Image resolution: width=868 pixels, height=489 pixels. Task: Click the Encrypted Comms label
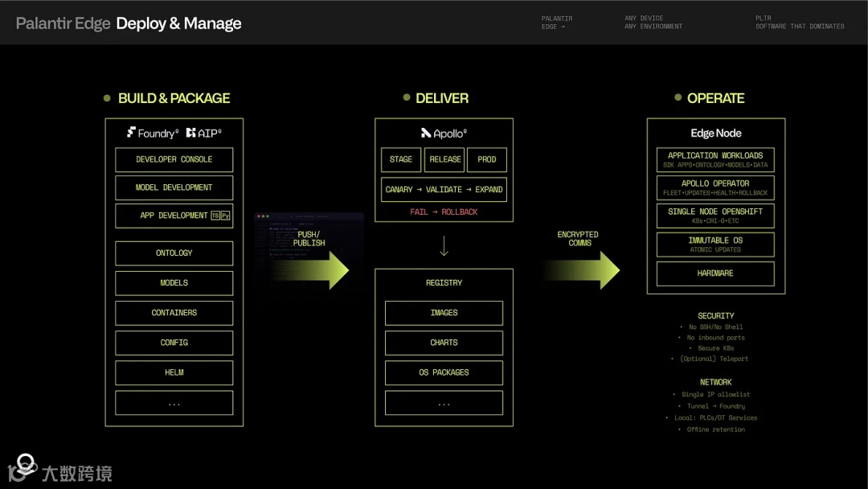578,239
